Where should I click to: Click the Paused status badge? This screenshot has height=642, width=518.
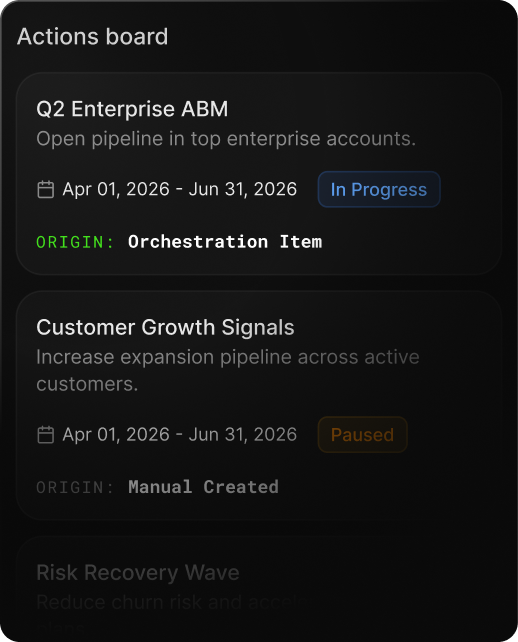click(362, 435)
